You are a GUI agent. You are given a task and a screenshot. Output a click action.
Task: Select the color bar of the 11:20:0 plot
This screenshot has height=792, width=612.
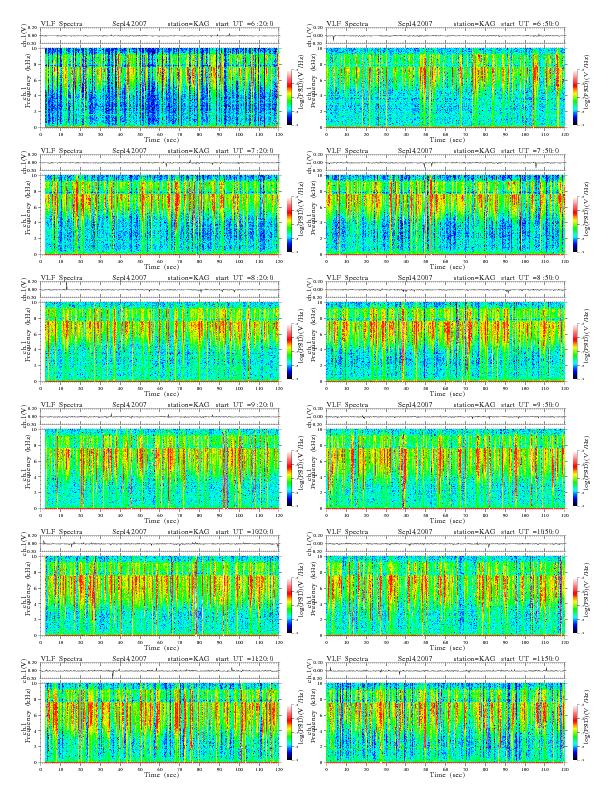click(x=289, y=732)
